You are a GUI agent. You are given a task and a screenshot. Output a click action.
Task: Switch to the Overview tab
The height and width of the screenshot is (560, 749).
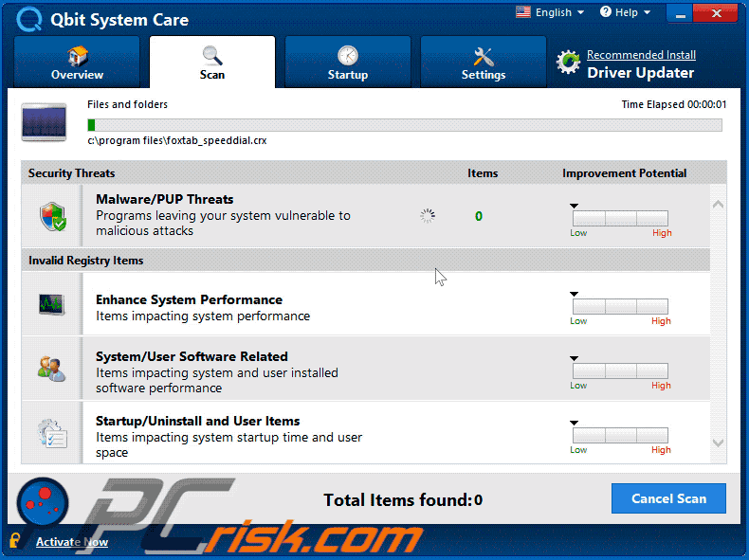point(77,62)
